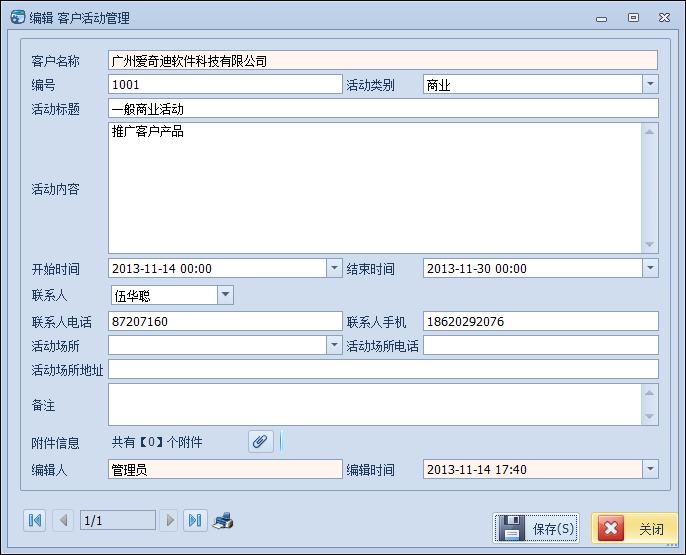Save the record with 保存(S)
This screenshot has height=555, width=686.
[x=536, y=528]
